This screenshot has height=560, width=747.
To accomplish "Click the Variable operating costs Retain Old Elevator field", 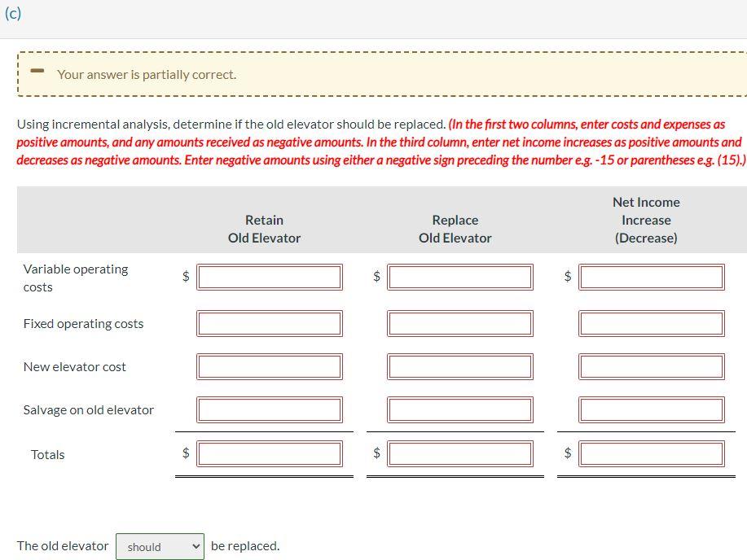I will point(271,276).
